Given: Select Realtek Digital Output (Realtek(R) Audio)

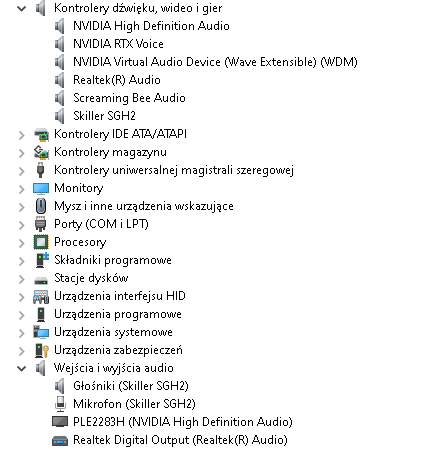Looking at the screenshot, I should tap(180, 440).
